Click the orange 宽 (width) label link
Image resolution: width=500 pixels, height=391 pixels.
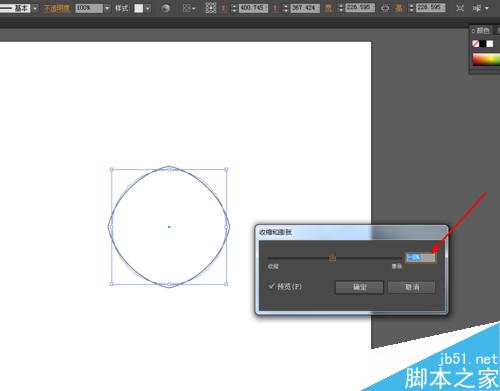(329, 8)
